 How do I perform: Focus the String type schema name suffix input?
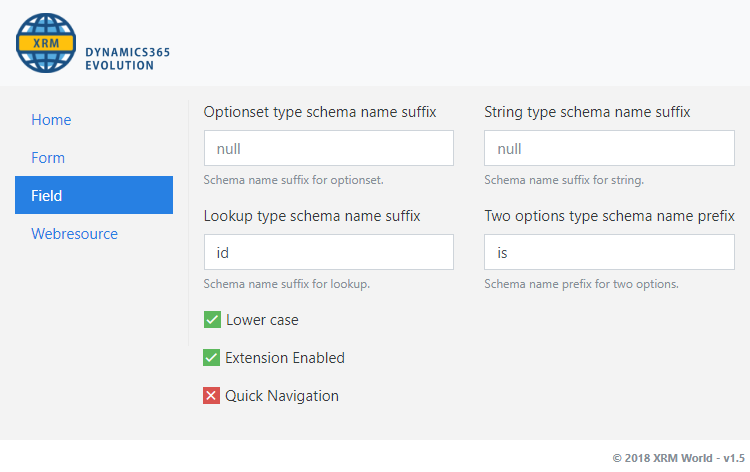[609, 148]
